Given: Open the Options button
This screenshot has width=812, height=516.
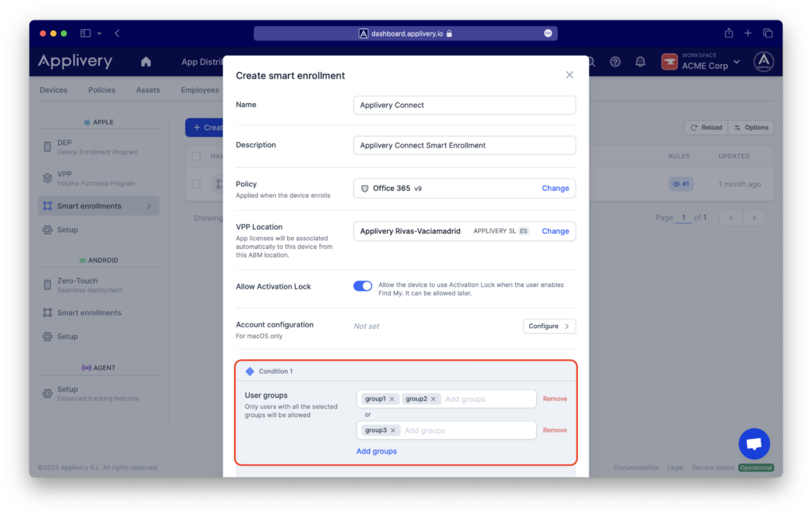Looking at the screenshot, I should [x=751, y=128].
